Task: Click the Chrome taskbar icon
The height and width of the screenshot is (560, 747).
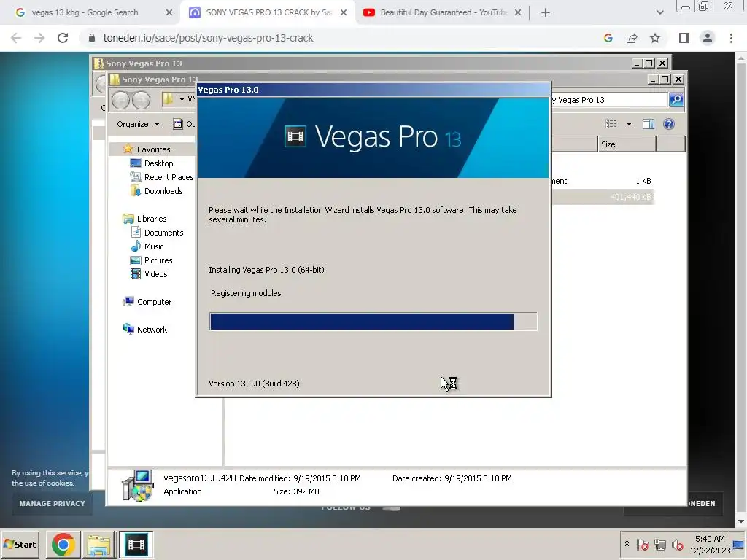Action: click(x=63, y=545)
